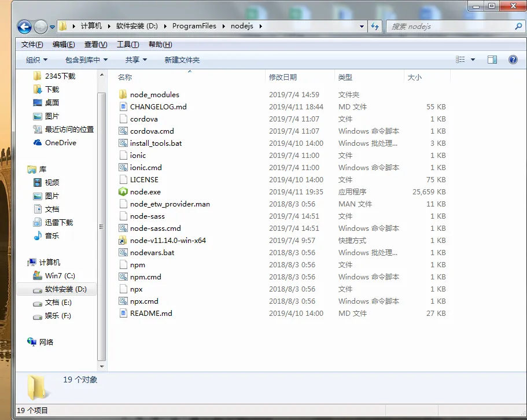Select the node_etw_provider.man file name
The height and width of the screenshot is (420, 527).
(x=170, y=204)
